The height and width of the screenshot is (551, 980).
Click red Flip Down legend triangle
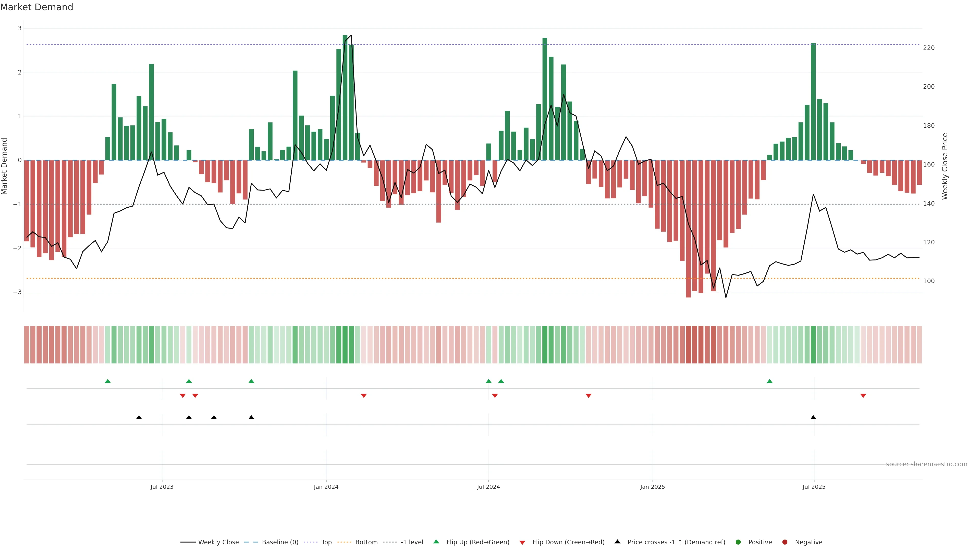coord(522,543)
